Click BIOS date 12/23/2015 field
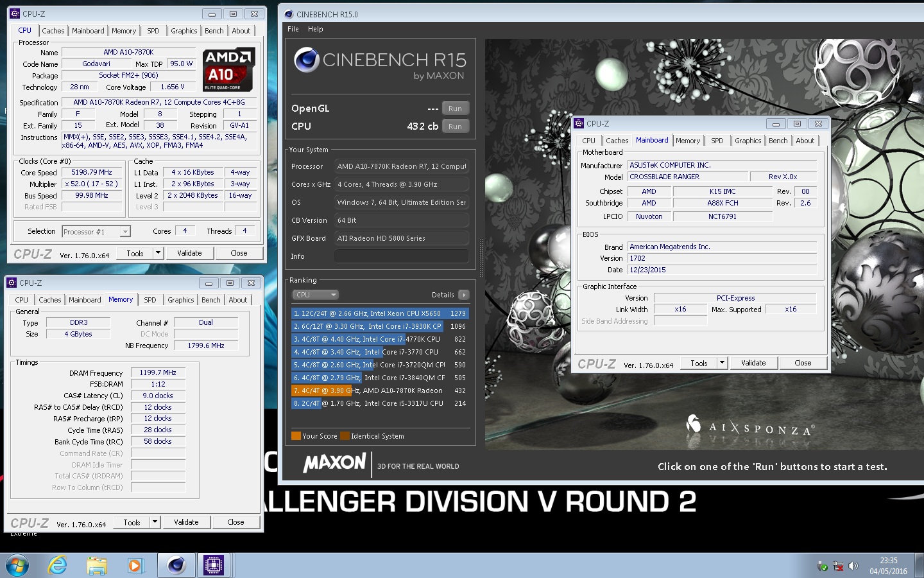 coord(723,270)
